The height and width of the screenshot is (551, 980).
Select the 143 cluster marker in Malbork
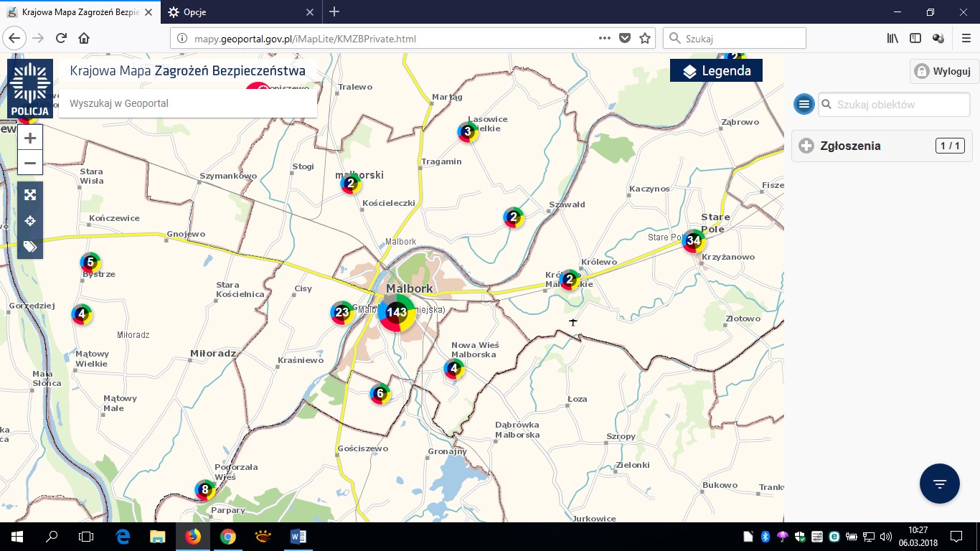pos(397,312)
